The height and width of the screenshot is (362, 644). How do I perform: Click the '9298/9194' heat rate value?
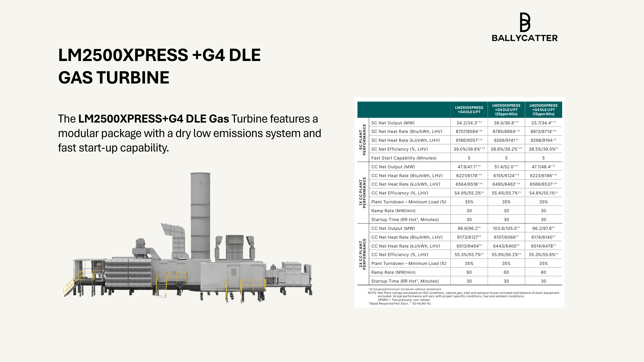[x=543, y=140]
